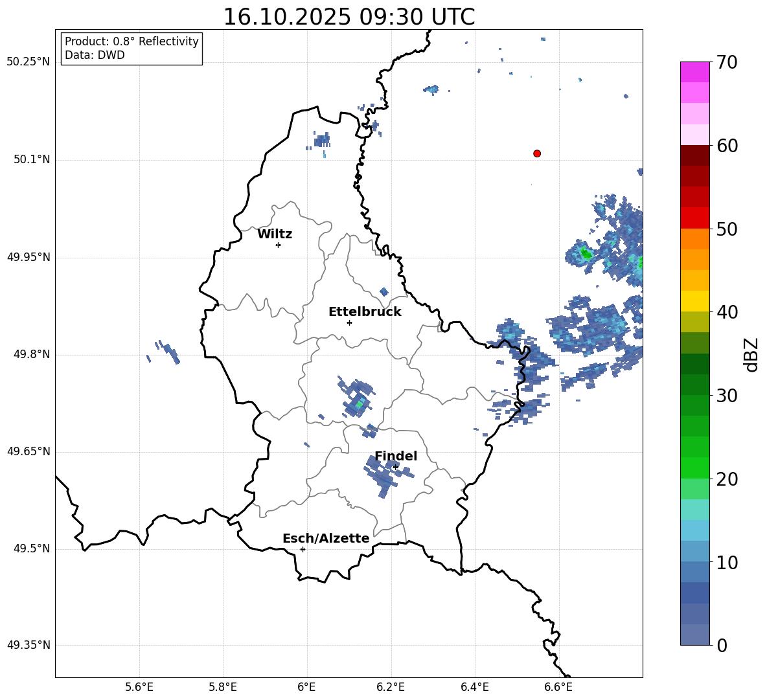Click the 6°E longitude label
The image size is (767, 700).
(x=306, y=687)
